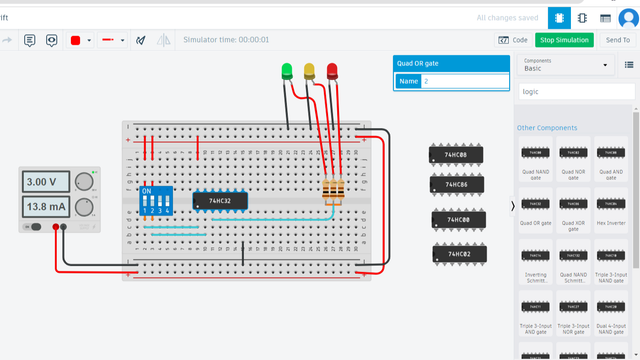This screenshot has width=640, height=360.
Task: Select the 74HC32 chip on breadboard
Action: tap(220, 201)
